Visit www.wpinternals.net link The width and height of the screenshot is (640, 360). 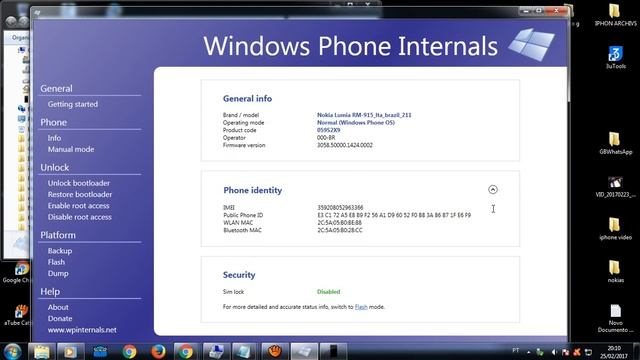(82, 330)
